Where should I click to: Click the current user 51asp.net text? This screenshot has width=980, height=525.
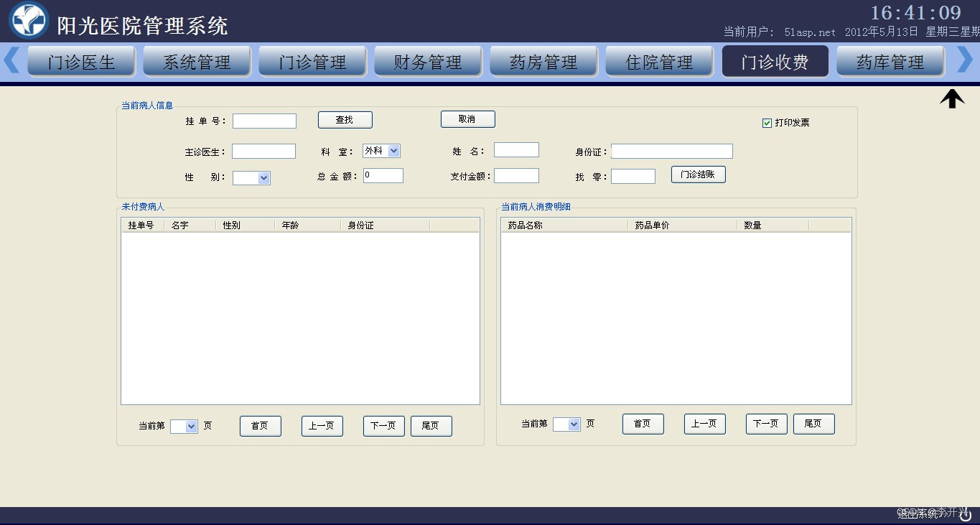click(810, 32)
